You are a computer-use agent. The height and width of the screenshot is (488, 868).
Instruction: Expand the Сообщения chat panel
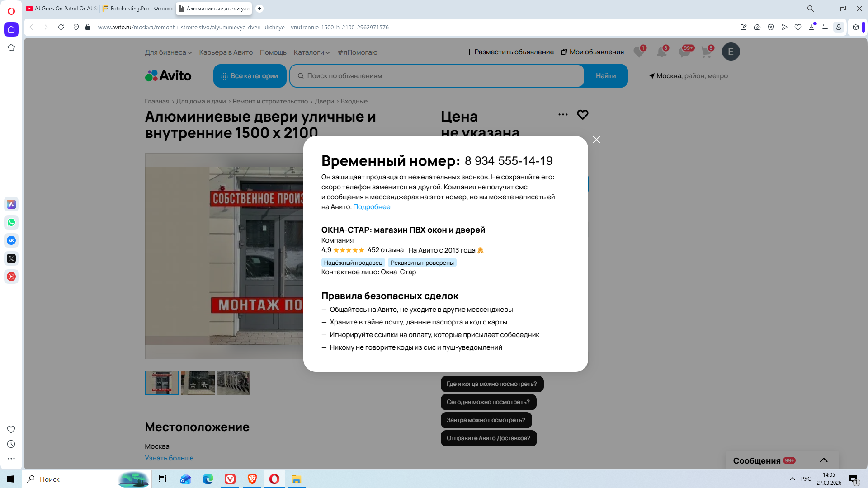point(823,460)
